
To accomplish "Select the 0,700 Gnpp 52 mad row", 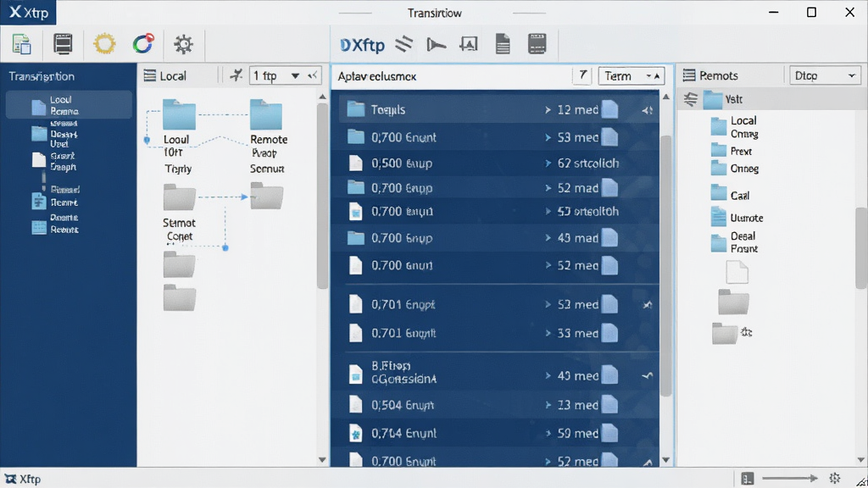I will (x=495, y=188).
